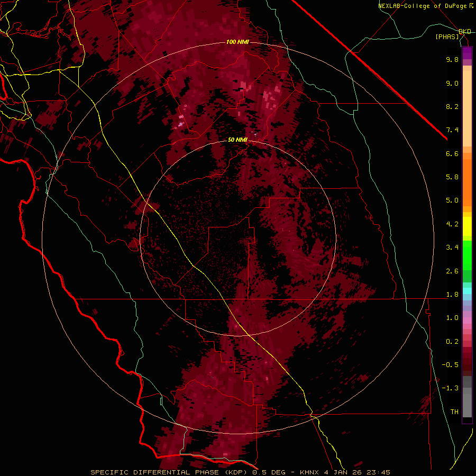The width and height of the screenshot is (476, 476).
Task: Click the 9.0 value on the color scale
Action: [x=452, y=83]
